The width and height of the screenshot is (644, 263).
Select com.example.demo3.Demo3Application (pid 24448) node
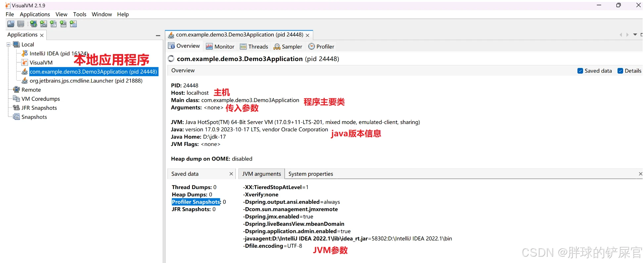tap(93, 72)
